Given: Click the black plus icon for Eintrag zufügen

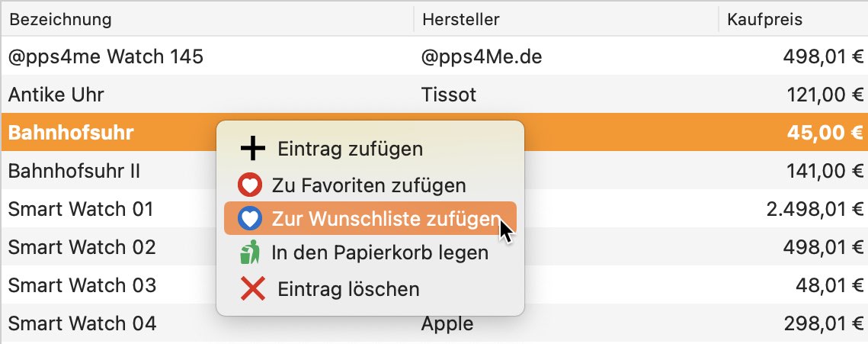Looking at the screenshot, I should 253,149.
